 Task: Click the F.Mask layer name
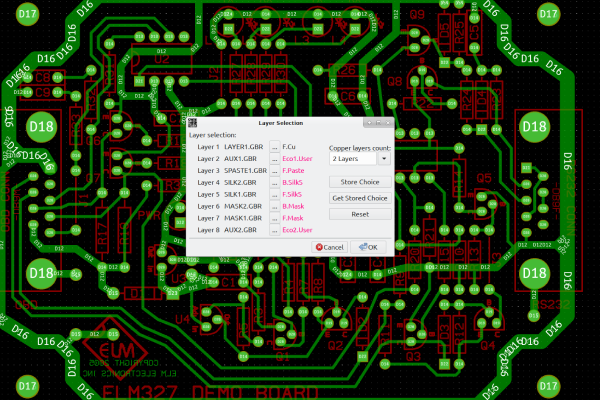tap(293, 218)
